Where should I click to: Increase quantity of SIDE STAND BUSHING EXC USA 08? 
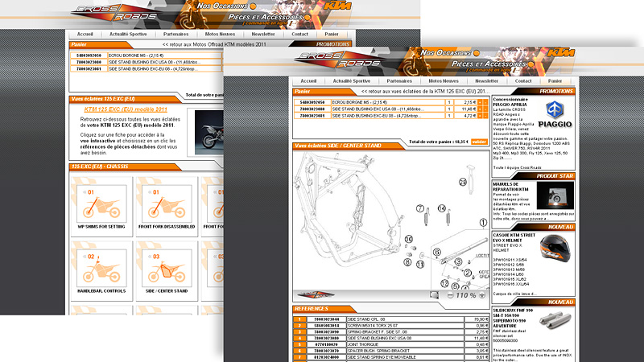pos(480,109)
